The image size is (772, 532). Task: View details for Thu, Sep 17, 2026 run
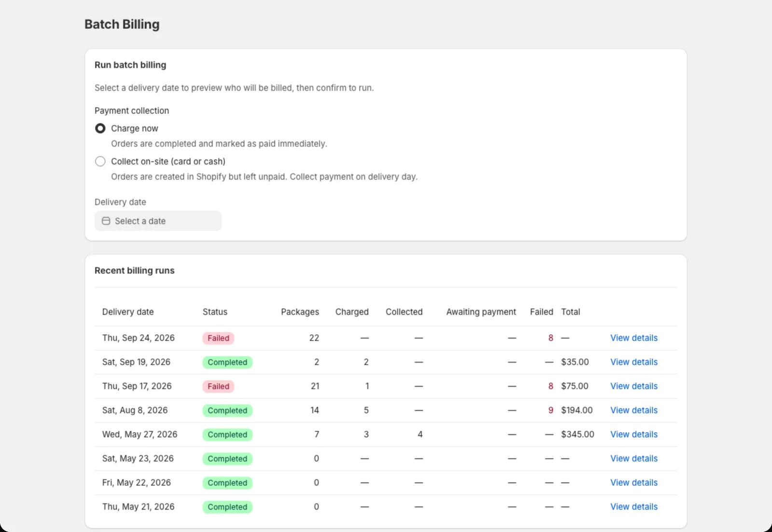(x=634, y=386)
